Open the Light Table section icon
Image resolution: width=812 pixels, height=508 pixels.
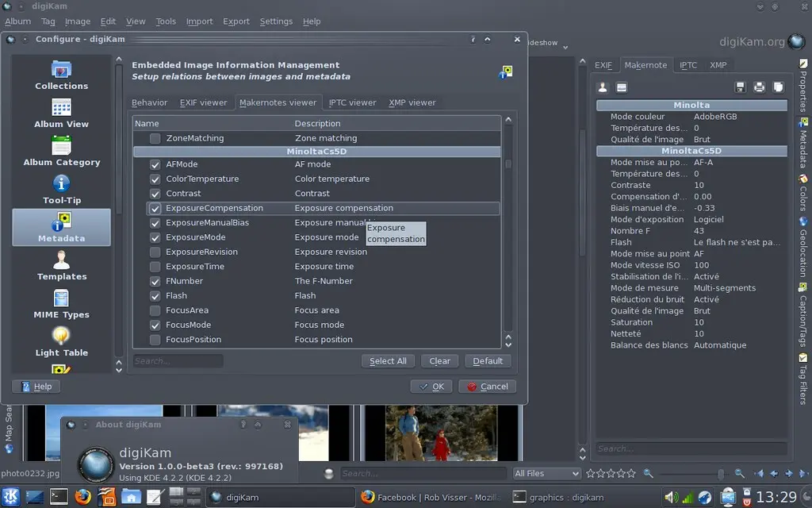[x=60, y=341]
